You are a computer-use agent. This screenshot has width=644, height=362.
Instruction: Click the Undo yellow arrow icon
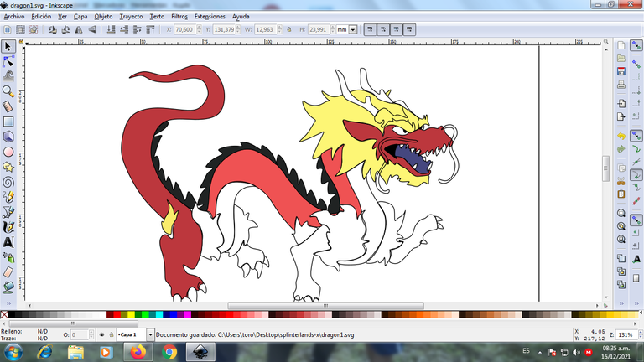point(621,136)
